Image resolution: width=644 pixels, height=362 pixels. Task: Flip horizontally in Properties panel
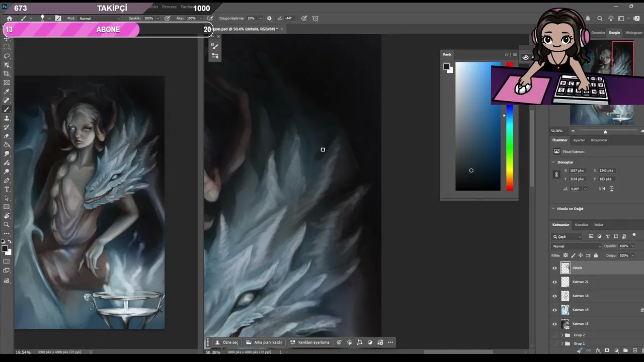click(x=602, y=189)
